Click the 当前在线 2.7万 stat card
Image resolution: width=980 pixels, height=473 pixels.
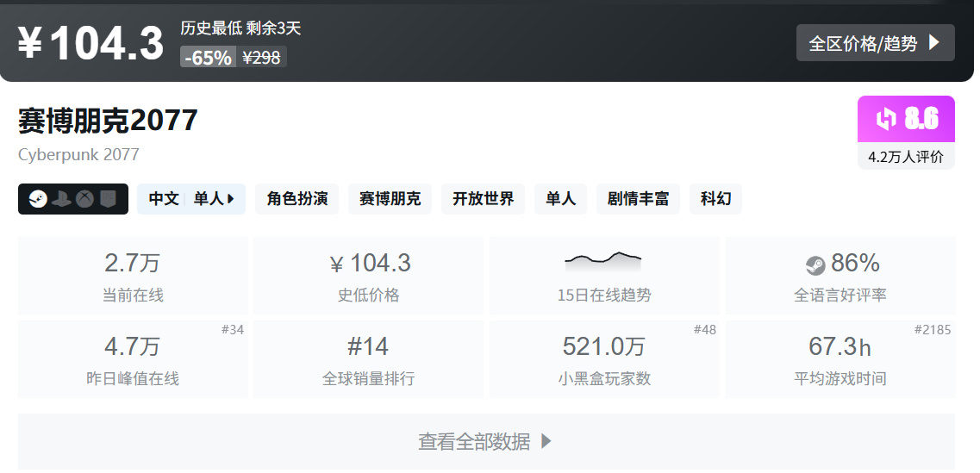[133, 276]
